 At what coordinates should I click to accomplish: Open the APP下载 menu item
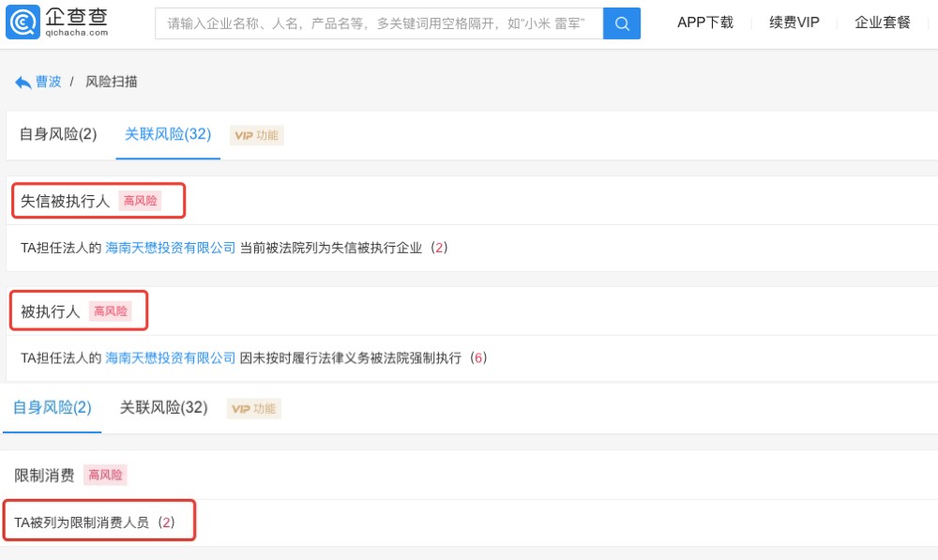tap(705, 23)
